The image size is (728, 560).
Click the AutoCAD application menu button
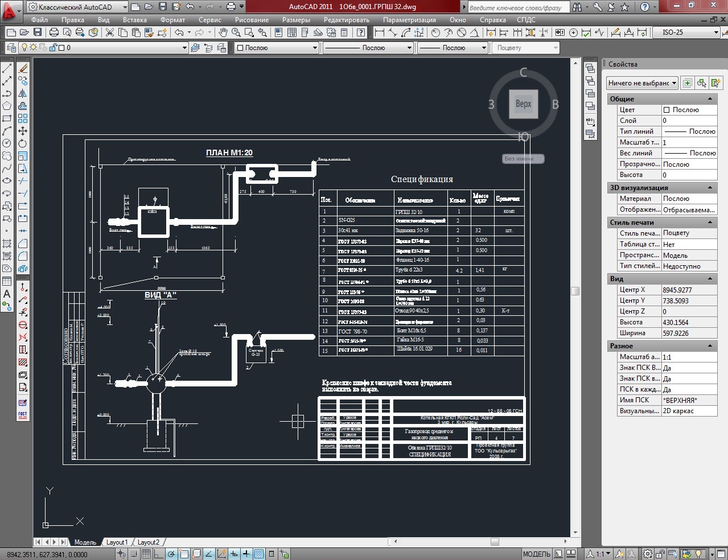click(11, 10)
